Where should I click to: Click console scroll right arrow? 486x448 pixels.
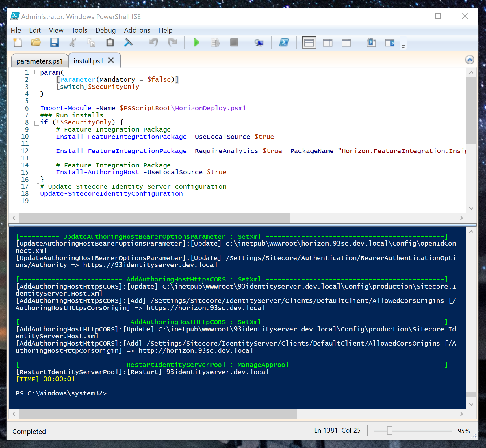click(x=461, y=414)
